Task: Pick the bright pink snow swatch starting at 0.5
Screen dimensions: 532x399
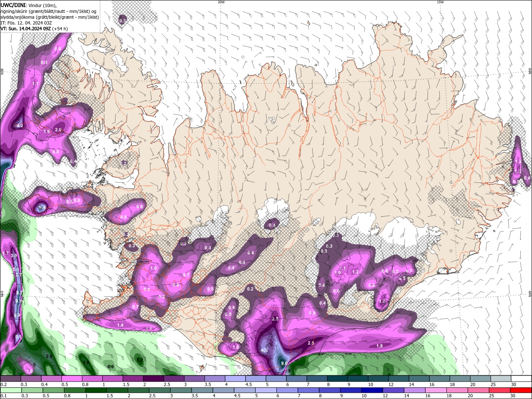Action: [x=72, y=379]
